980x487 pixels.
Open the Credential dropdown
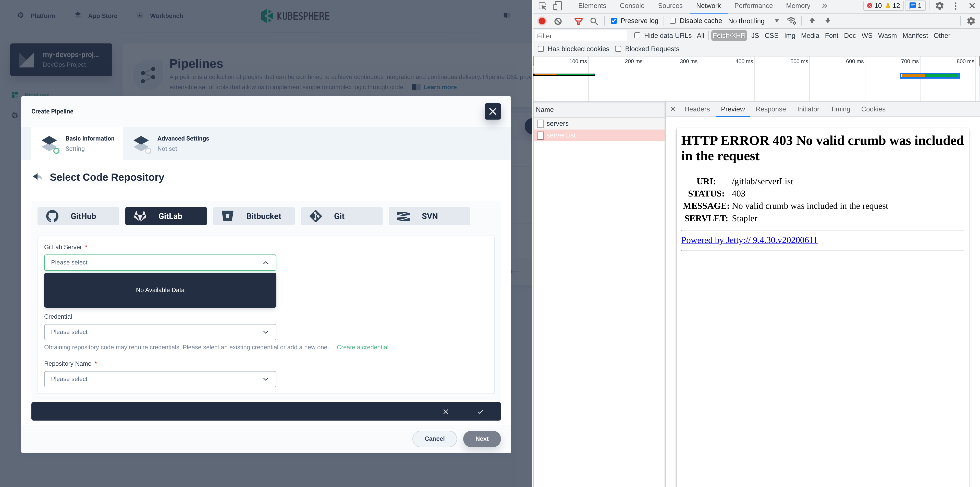click(160, 332)
